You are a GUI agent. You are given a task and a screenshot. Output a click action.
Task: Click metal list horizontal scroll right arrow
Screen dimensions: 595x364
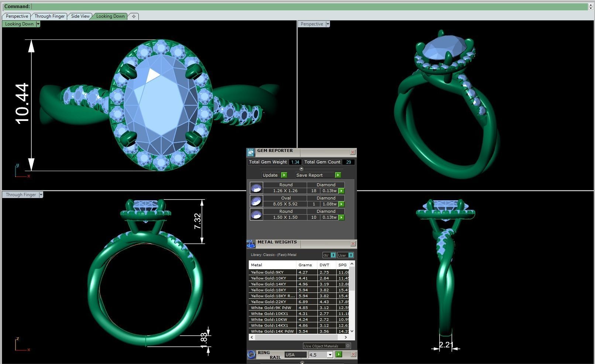click(x=345, y=337)
